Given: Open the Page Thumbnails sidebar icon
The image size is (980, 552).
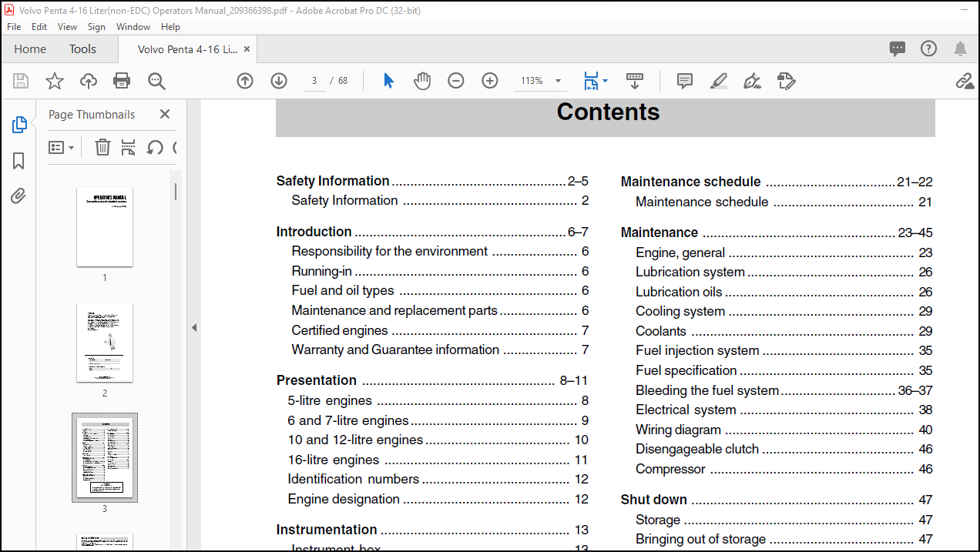Looking at the screenshot, I should pyautogui.click(x=19, y=125).
